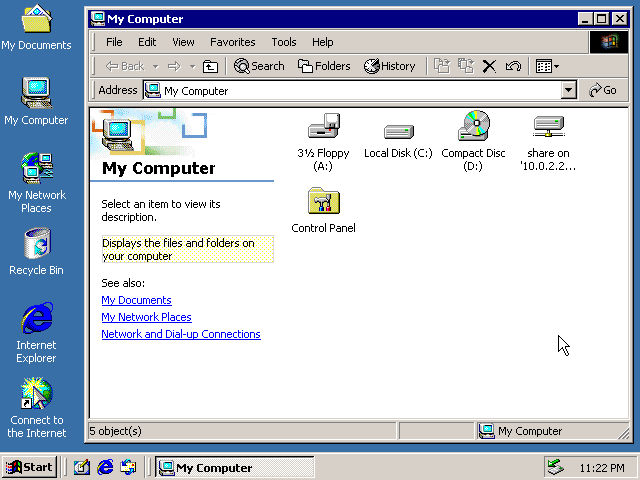Screen dimensions: 640x480
Task: Open the Views toolbar button
Action: tap(547, 66)
